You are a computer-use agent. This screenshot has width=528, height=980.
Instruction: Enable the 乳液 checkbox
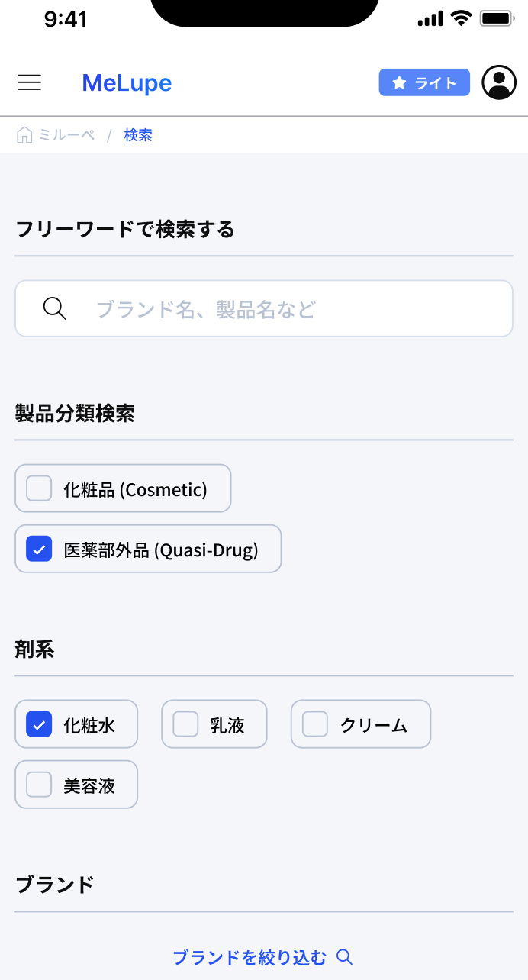click(185, 724)
